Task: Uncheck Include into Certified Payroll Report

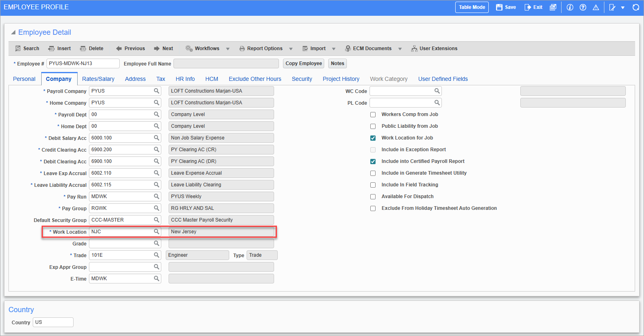Action: [373, 162]
